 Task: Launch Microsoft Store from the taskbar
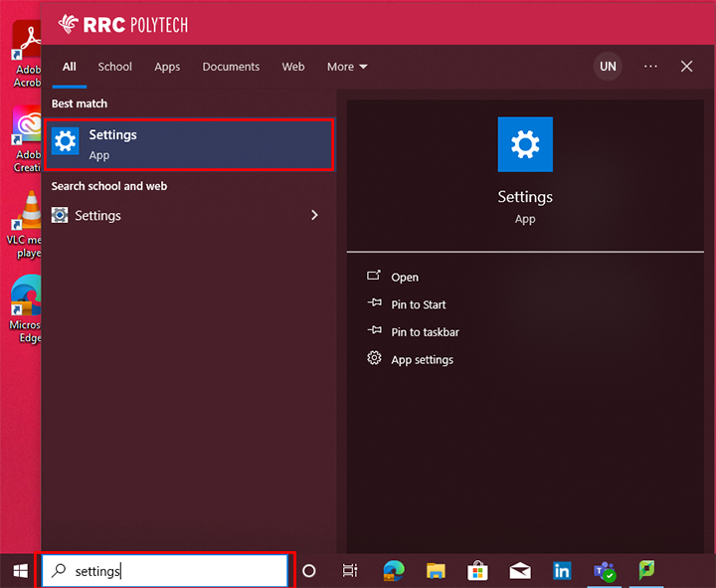pyautogui.click(x=477, y=570)
